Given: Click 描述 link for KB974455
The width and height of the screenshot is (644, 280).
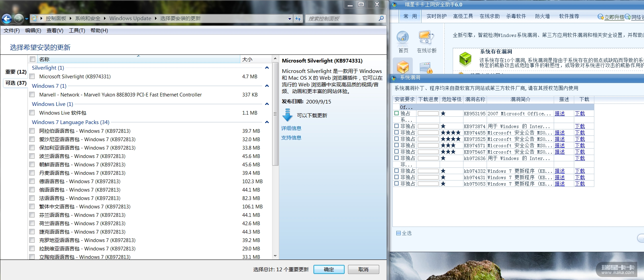Looking at the screenshot, I should (560, 133).
